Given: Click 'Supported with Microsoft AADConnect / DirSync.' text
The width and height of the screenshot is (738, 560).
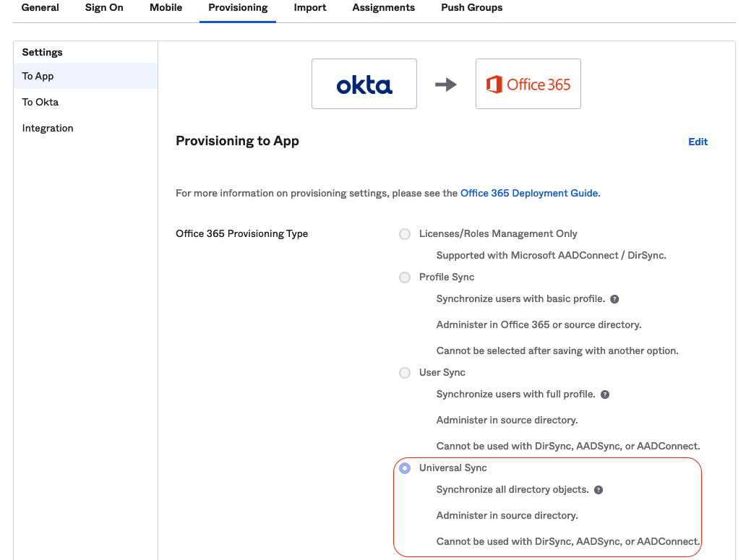Looking at the screenshot, I should point(551,255).
